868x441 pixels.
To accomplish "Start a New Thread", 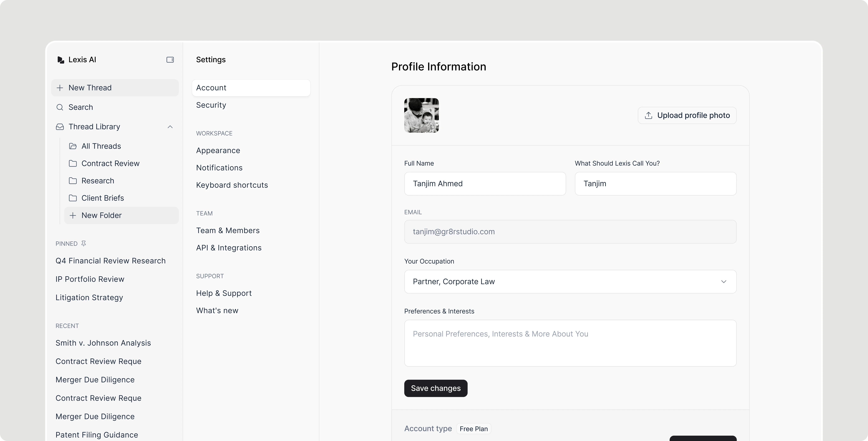I will 115,88.
